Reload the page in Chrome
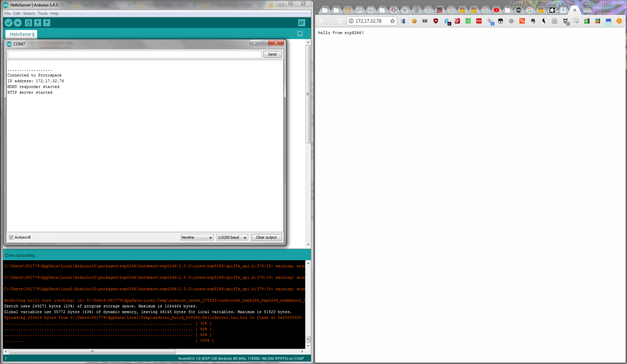This screenshot has height=364, width=627. click(340, 21)
